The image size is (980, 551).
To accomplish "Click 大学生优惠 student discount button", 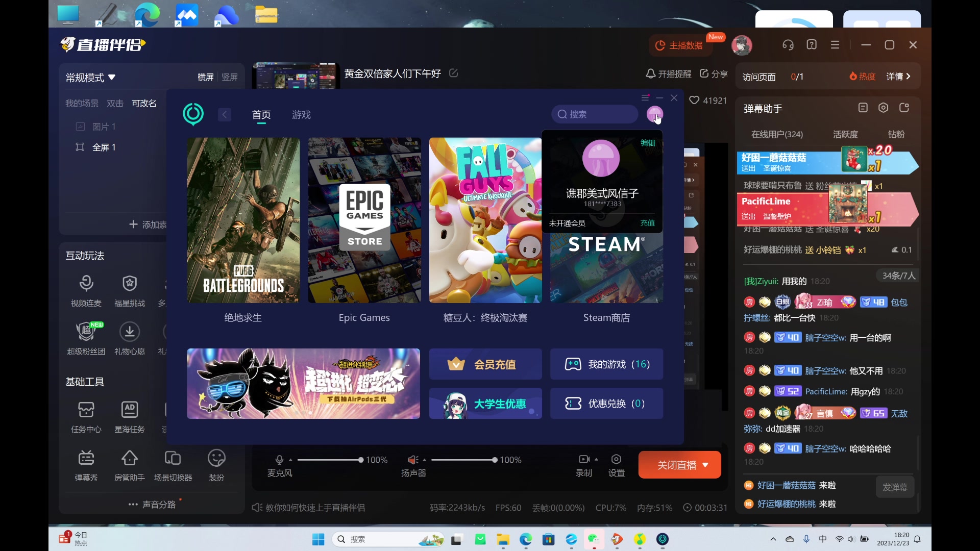I will coord(485,404).
